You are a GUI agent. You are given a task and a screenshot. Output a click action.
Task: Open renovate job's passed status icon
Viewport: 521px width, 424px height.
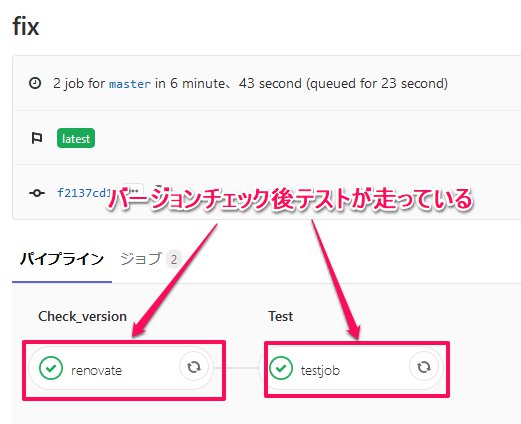pyautogui.click(x=51, y=368)
